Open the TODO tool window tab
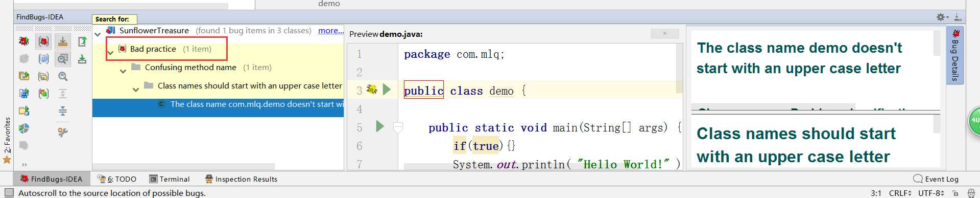The height and width of the screenshot is (198, 980). pyautogui.click(x=117, y=179)
